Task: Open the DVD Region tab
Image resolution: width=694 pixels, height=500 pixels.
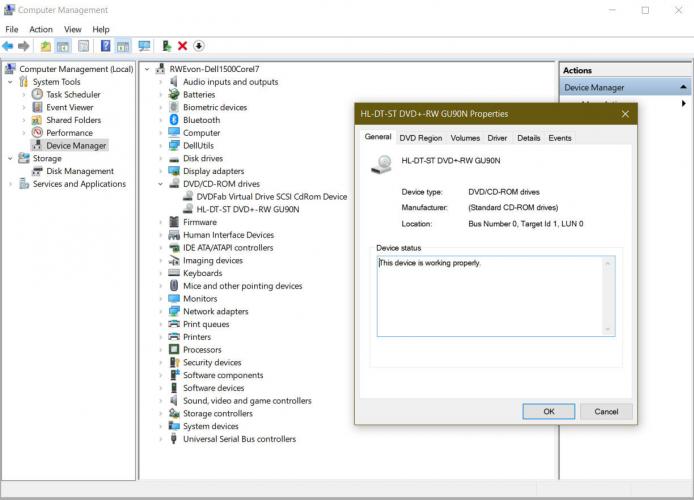Action: (x=420, y=138)
